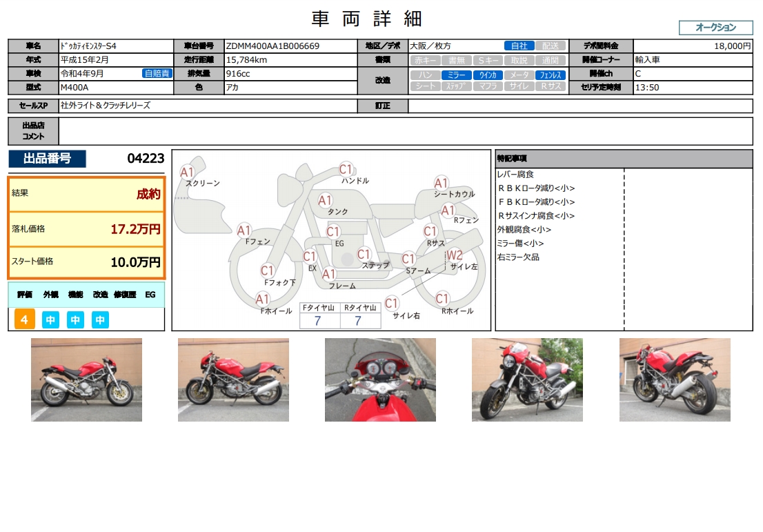
Task: Open the left-side profile bike photo
Action: [x=234, y=380]
